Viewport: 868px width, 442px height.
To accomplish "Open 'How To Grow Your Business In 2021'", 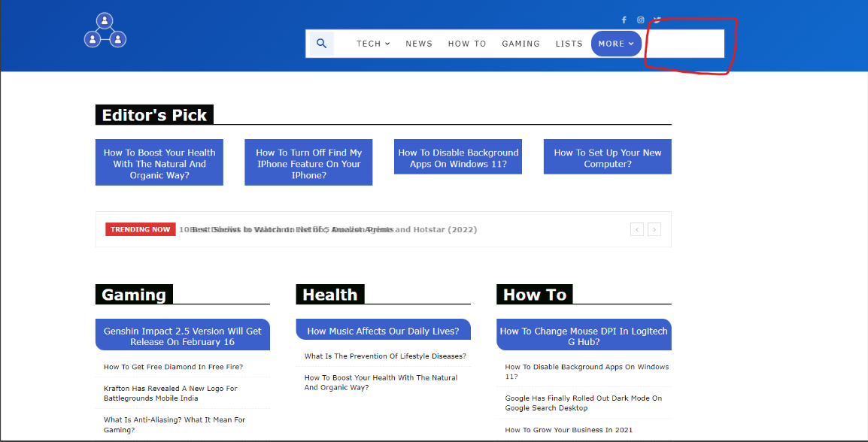I will pos(569,430).
